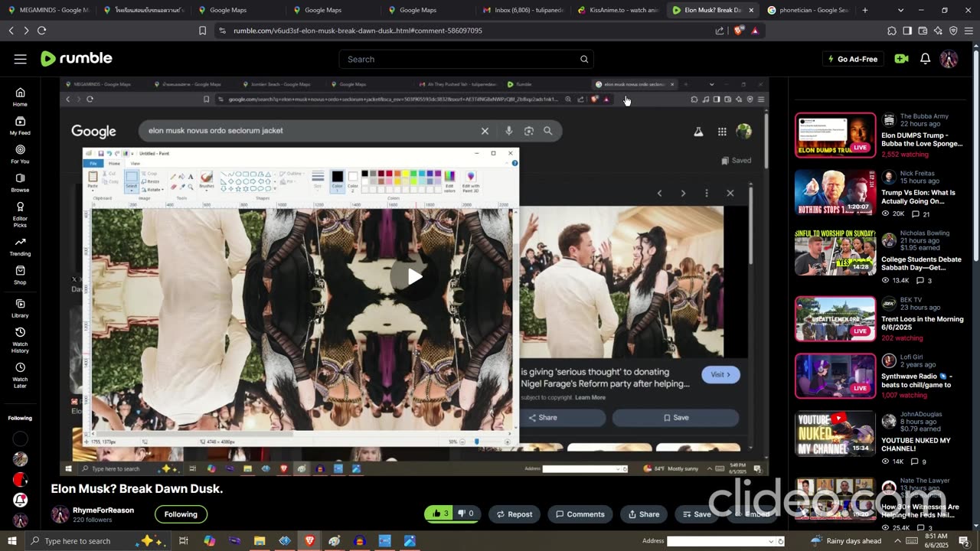Viewport: 980px width, 551px height.
Task: Click the Share button below the video
Action: coord(643,514)
